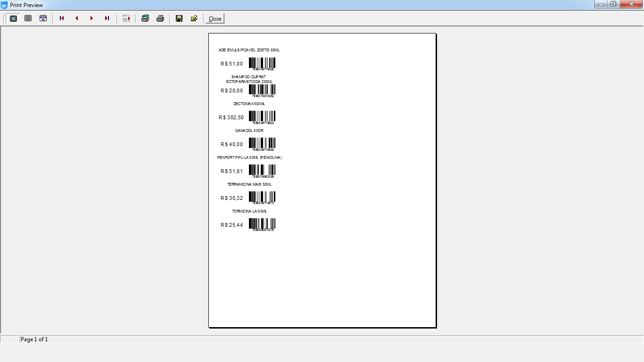
Task: Select the 100% zoom icon
Action: 28,18
